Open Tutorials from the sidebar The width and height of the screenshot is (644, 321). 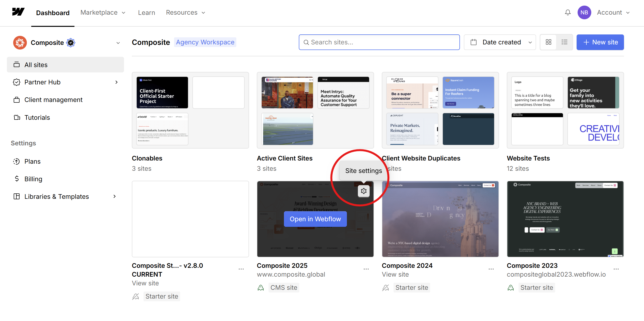[37, 117]
